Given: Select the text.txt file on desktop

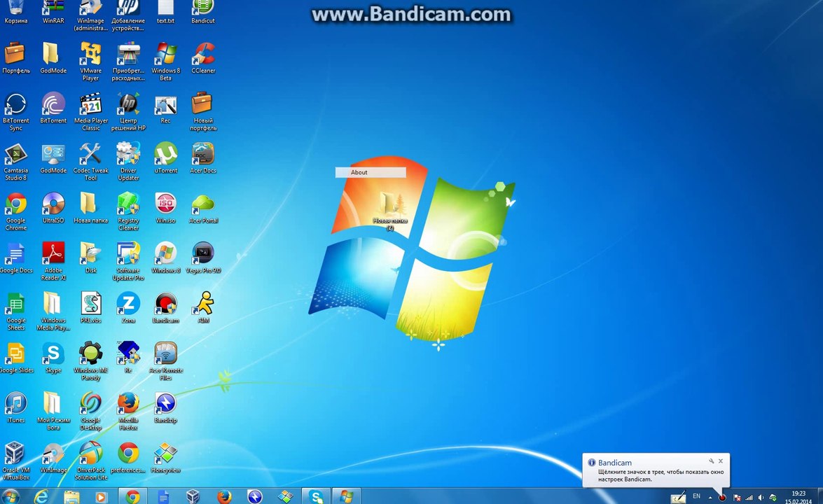Looking at the screenshot, I should click(x=165, y=12).
